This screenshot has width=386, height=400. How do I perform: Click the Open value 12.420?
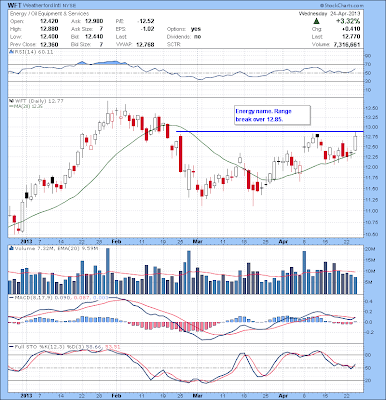[x=49, y=21]
